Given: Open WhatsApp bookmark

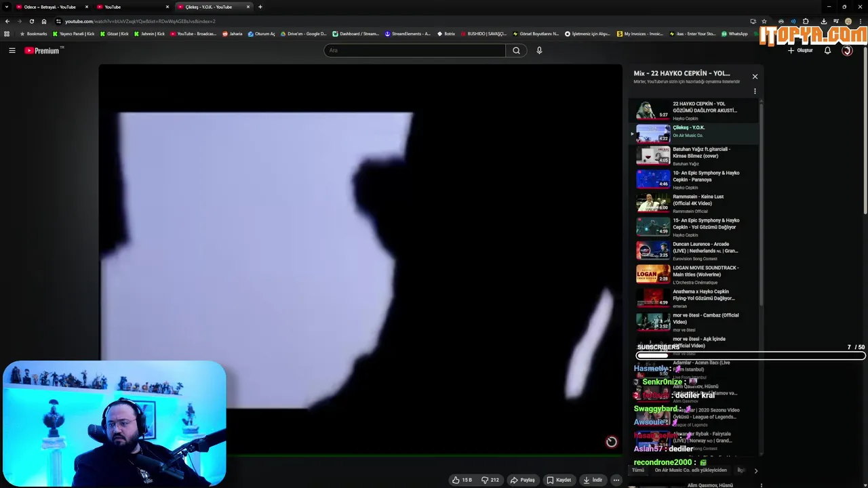Looking at the screenshot, I should point(734,34).
